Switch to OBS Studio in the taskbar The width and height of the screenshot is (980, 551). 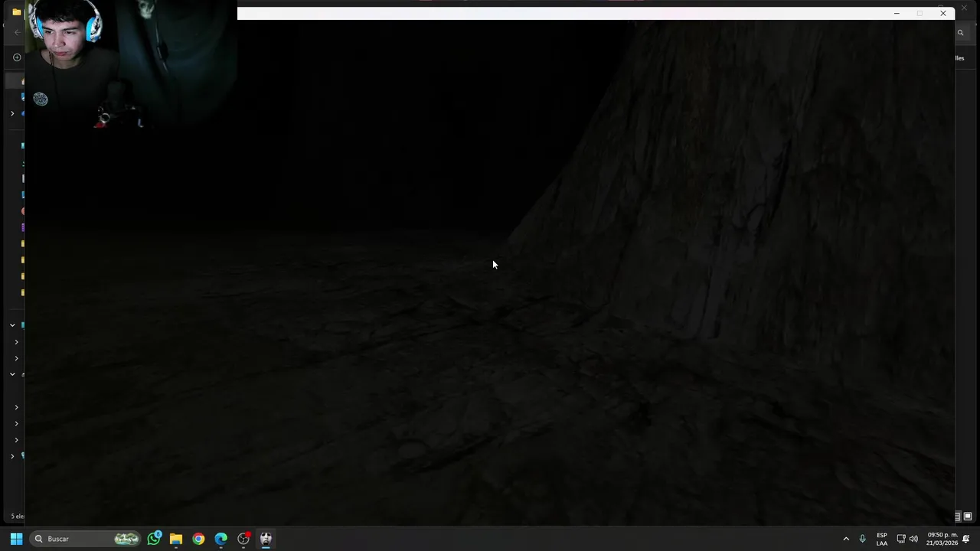[x=243, y=539]
